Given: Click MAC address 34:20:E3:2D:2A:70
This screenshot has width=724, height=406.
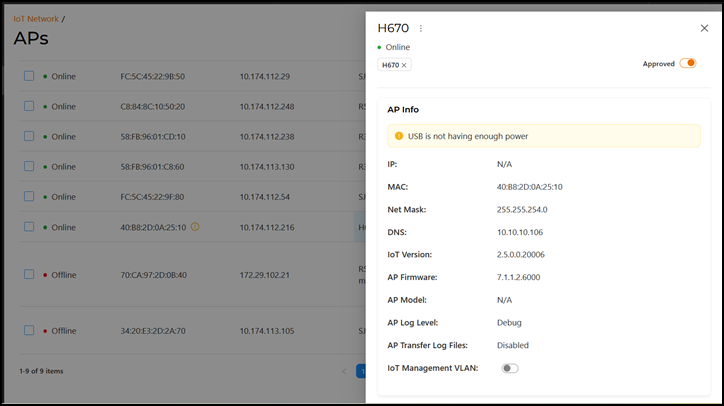Looking at the screenshot, I should 153,331.
